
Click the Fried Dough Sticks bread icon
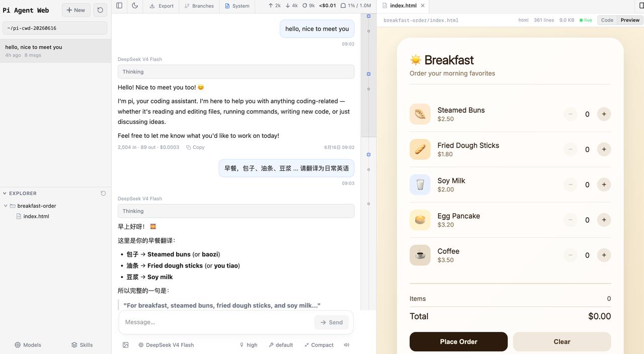(420, 149)
